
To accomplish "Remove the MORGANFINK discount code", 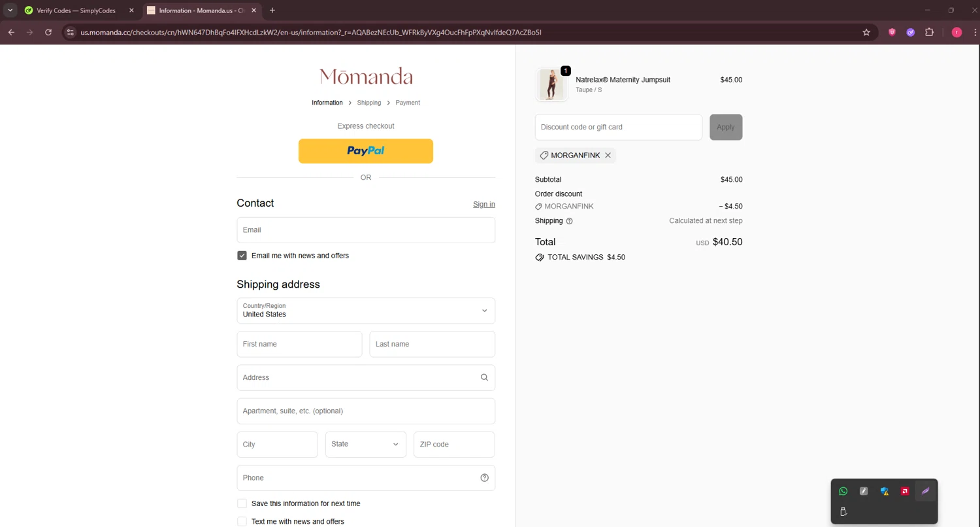I will pos(608,156).
